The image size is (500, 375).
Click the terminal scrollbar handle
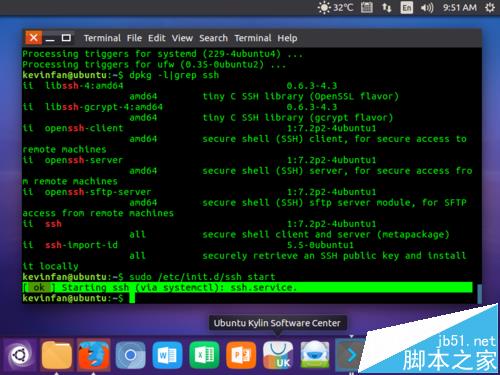coord(479,293)
